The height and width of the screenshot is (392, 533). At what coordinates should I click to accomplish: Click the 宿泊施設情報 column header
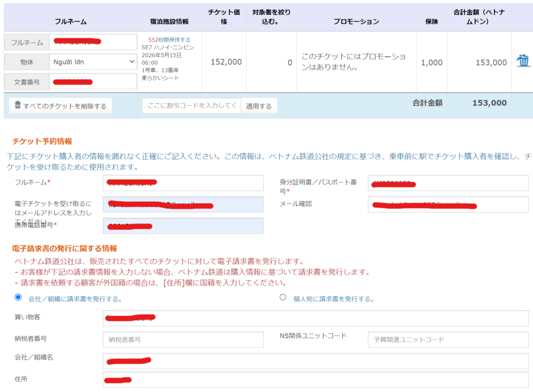[169, 22]
